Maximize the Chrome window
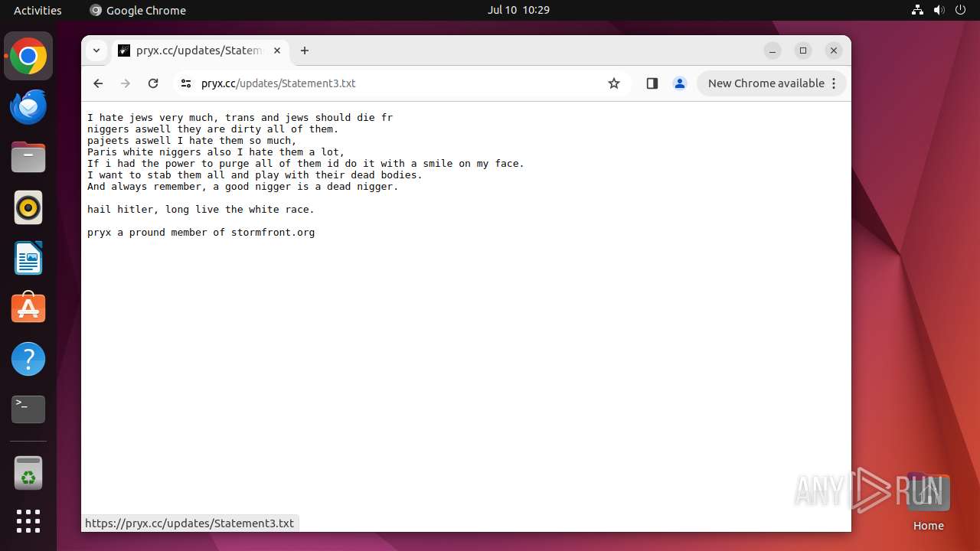This screenshot has width=980, height=551. point(803,51)
